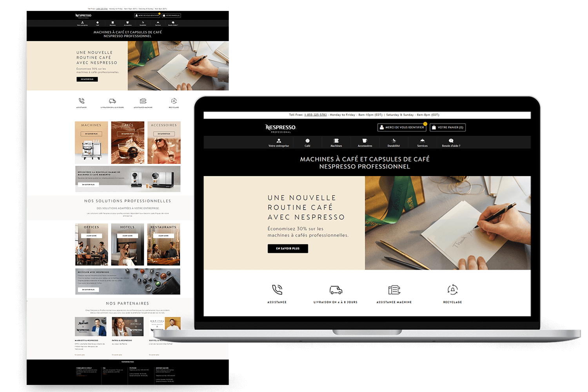The height and width of the screenshot is (392, 588).
Task: Click Recyclage icon in full-page view
Action: point(174,101)
